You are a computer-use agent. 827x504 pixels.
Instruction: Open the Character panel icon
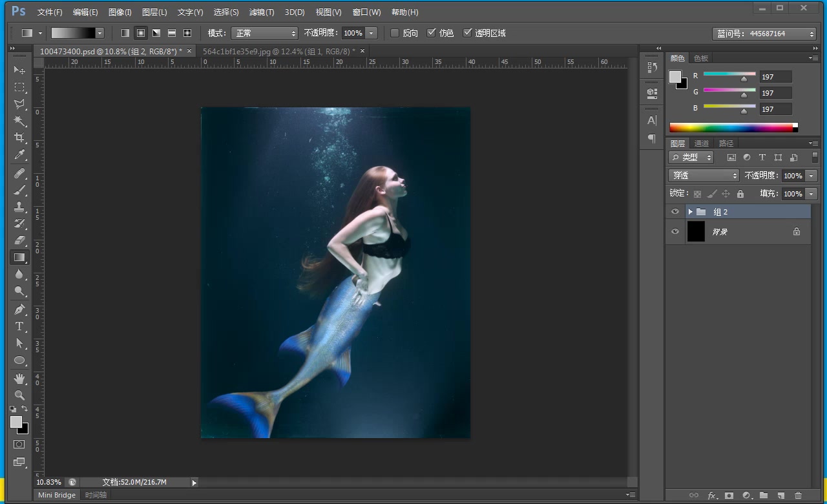click(652, 120)
